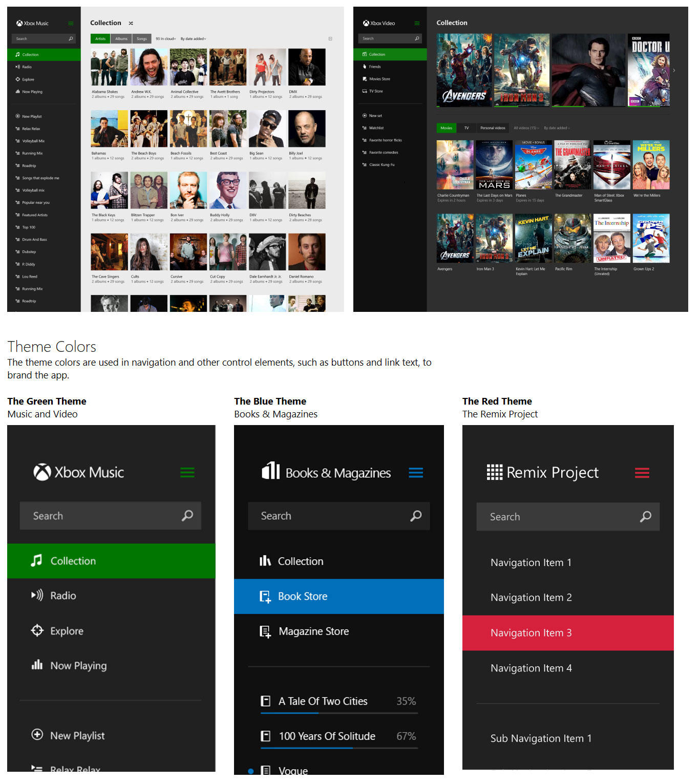The image size is (700, 782).
Task: Select the Songs tab in Xbox Music
Action: click(x=142, y=39)
